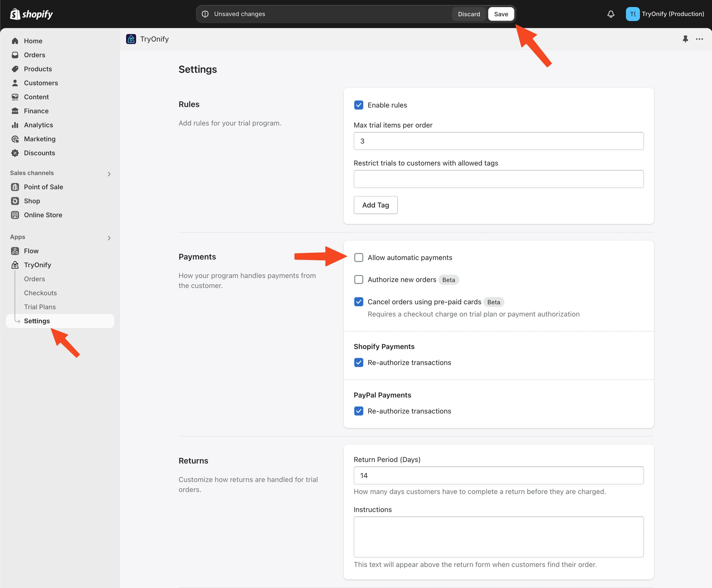Click the Analytics bar chart icon
The image size is (712, 588).
15,125
